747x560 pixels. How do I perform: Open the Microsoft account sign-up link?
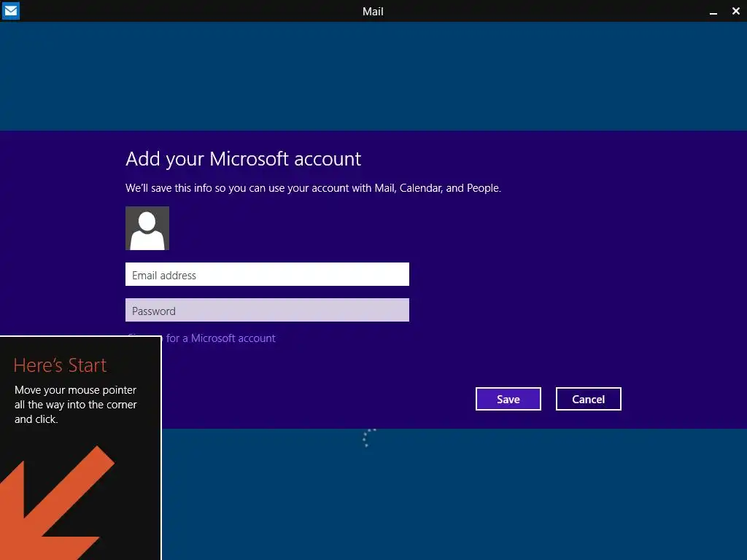[219, 338]
